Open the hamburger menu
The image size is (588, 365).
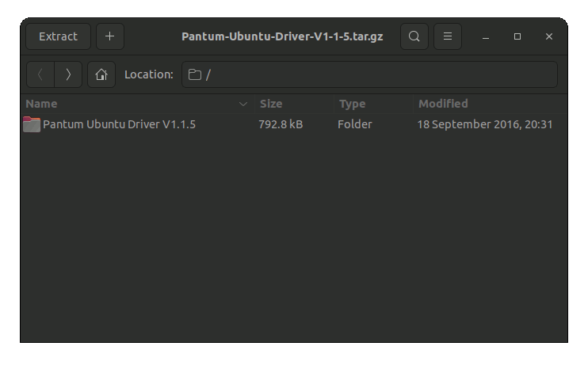coord(448,36)
